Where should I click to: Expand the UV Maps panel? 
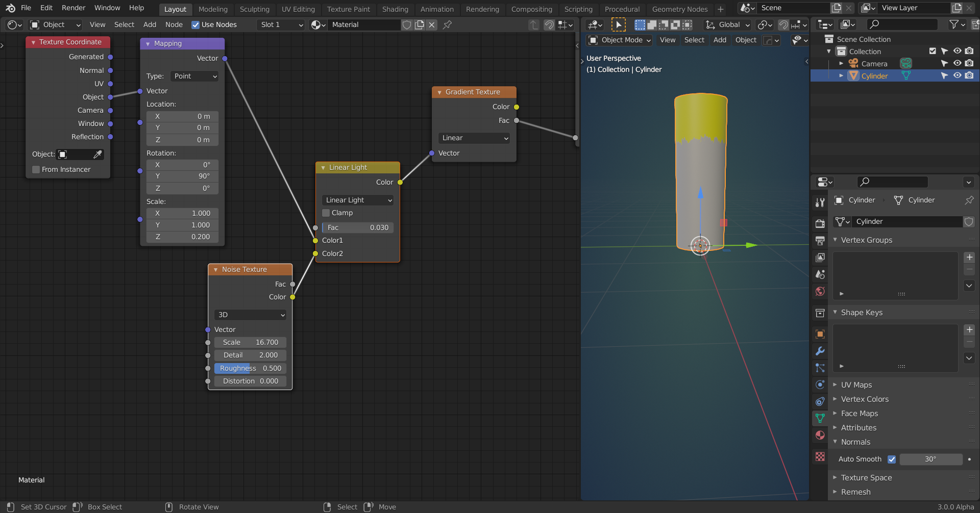point(856,385)
